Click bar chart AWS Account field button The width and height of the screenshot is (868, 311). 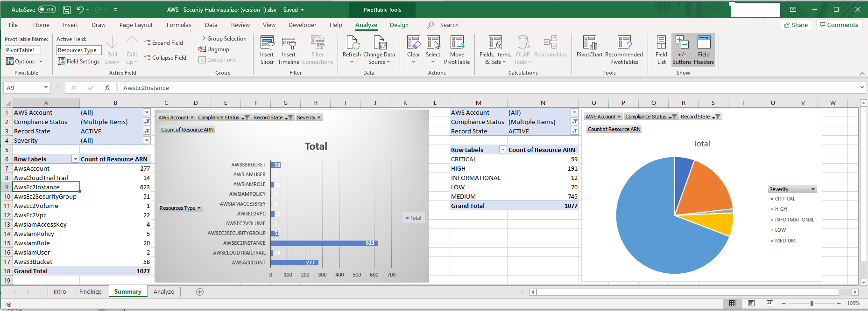point(176,117)
